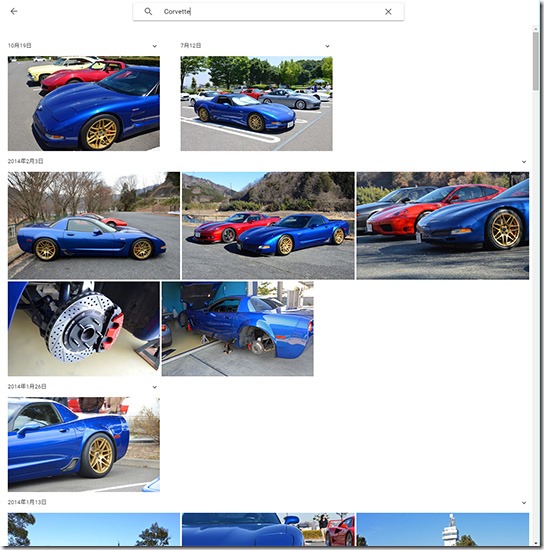Screen dimensions: 544x550
Task: Select the 10月19日 date label
Action: [20, 46]
